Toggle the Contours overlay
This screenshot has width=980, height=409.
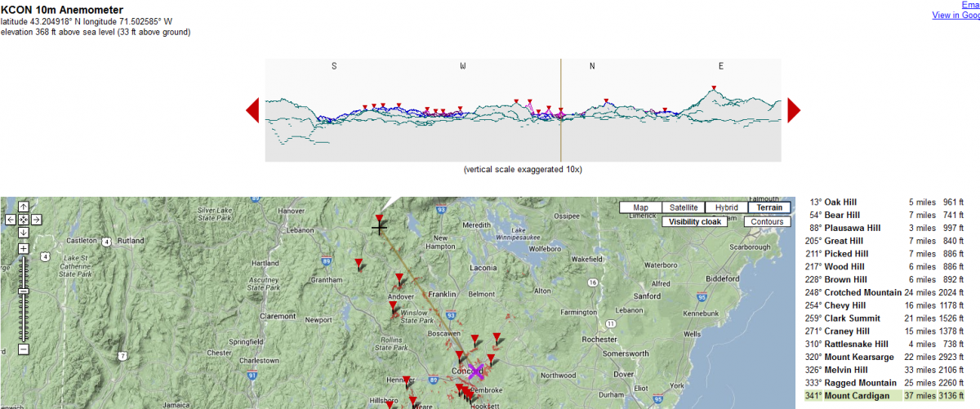point(767,221)
